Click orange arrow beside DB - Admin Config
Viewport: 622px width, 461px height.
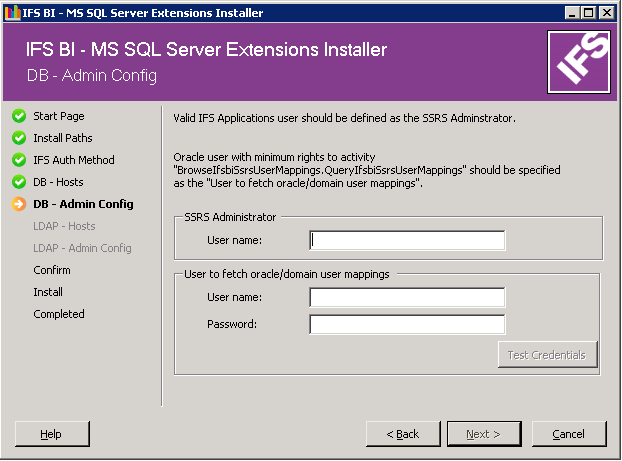tap(18, 204)
